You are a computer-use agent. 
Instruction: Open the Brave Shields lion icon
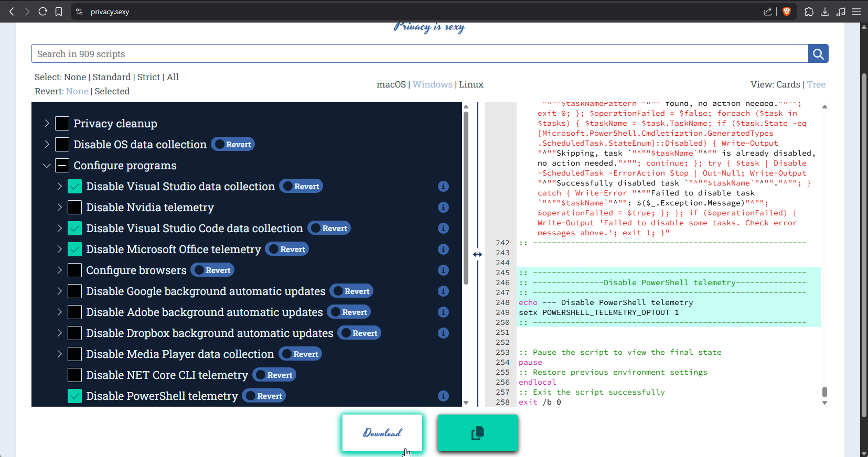pos(787,12)
